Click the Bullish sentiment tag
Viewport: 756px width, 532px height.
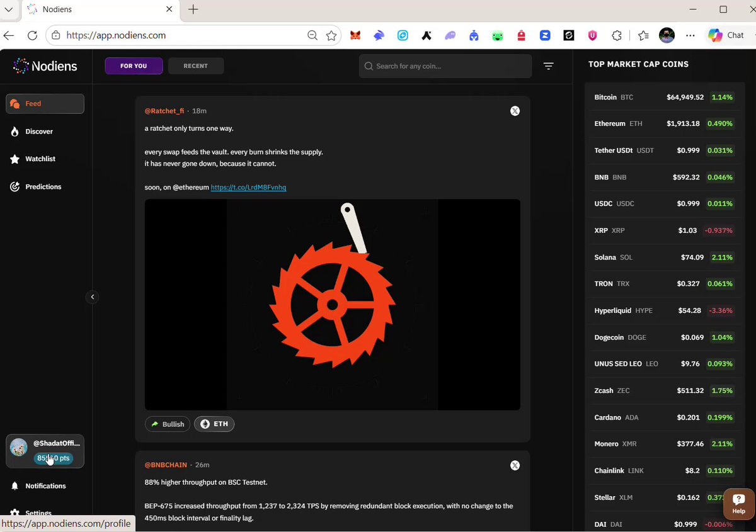click(x=168, y=424)
